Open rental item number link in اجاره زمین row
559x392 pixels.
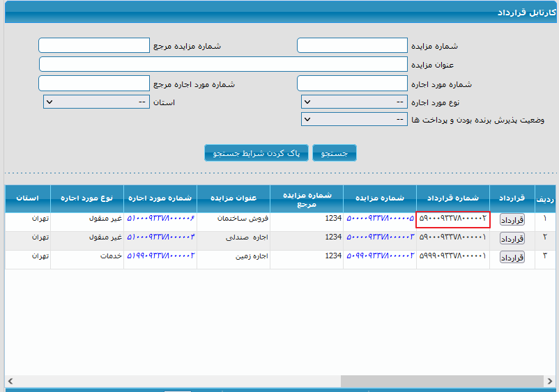(x=161, y=256)
